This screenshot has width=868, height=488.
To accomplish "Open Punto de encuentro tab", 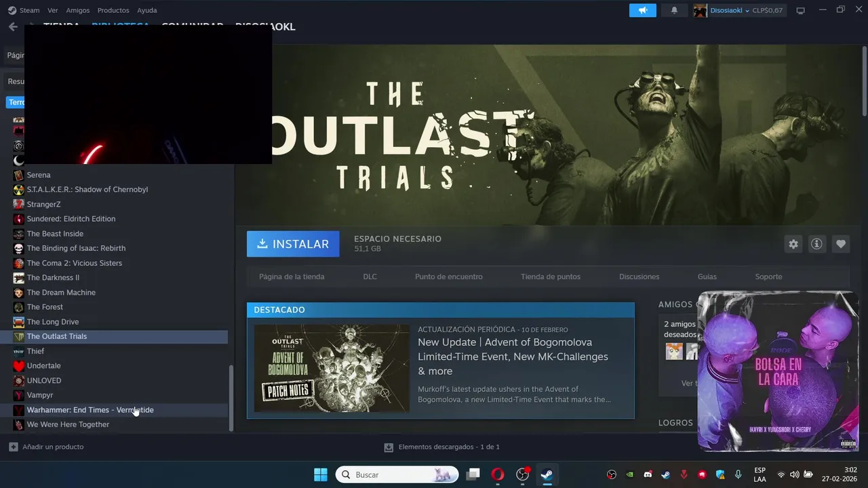I will coord(449,277).
